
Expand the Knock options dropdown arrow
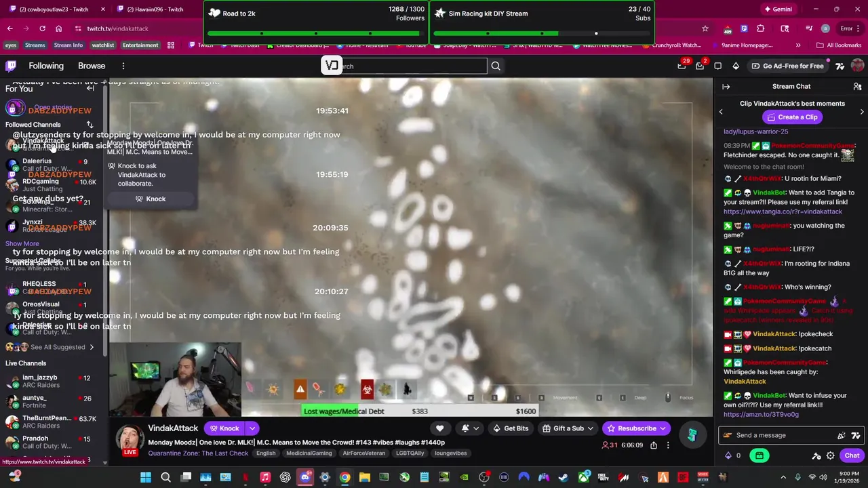pos(252,428)
